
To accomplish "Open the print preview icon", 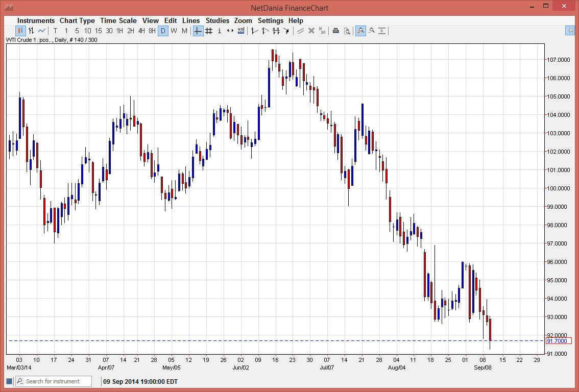I will 347,31.
